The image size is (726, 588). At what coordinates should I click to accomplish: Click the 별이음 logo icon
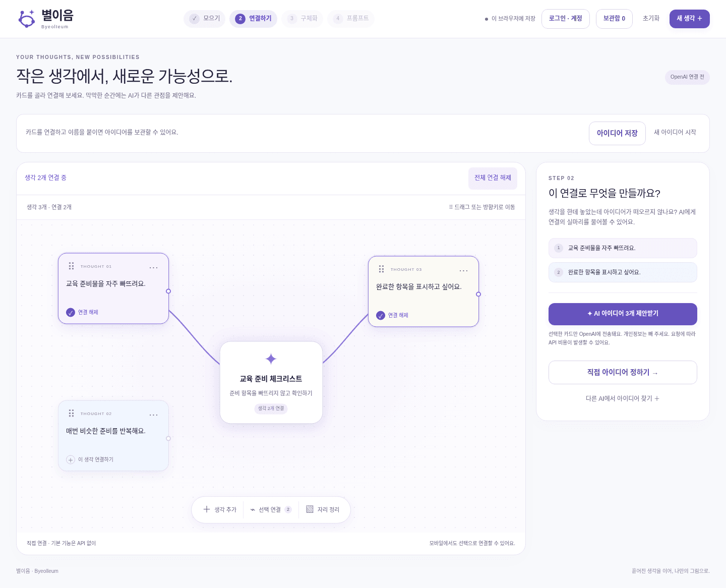26,19
